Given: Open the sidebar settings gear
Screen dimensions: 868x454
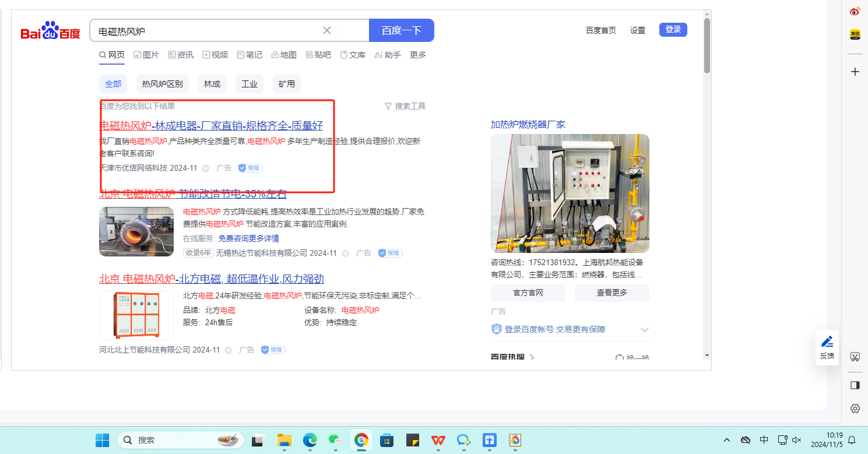Looking at the screenshot, I should tap(855, 409).
